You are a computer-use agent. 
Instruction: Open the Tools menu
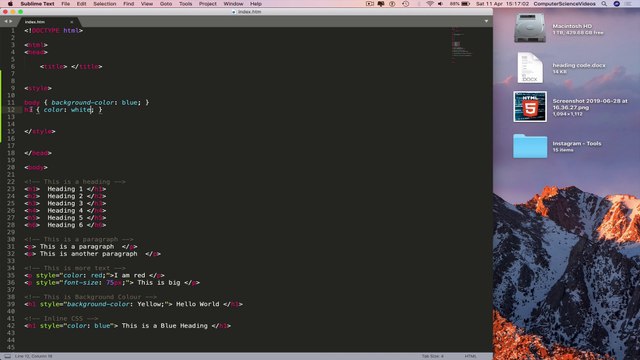tap(185, 4)
